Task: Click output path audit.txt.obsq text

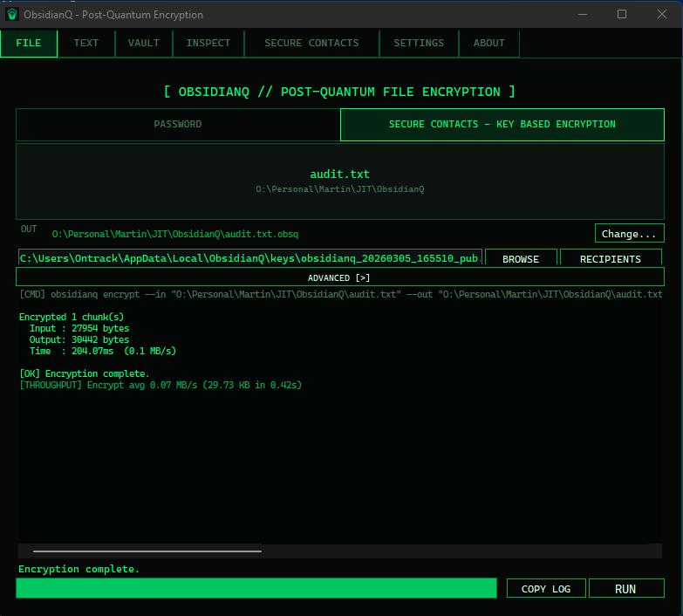Action: tap(175, 234)
